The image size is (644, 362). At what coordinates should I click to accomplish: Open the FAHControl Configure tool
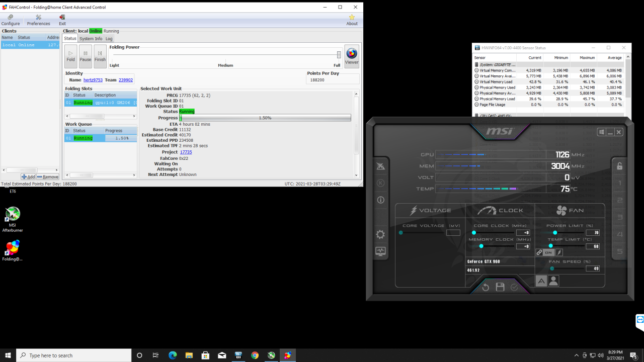10,20
